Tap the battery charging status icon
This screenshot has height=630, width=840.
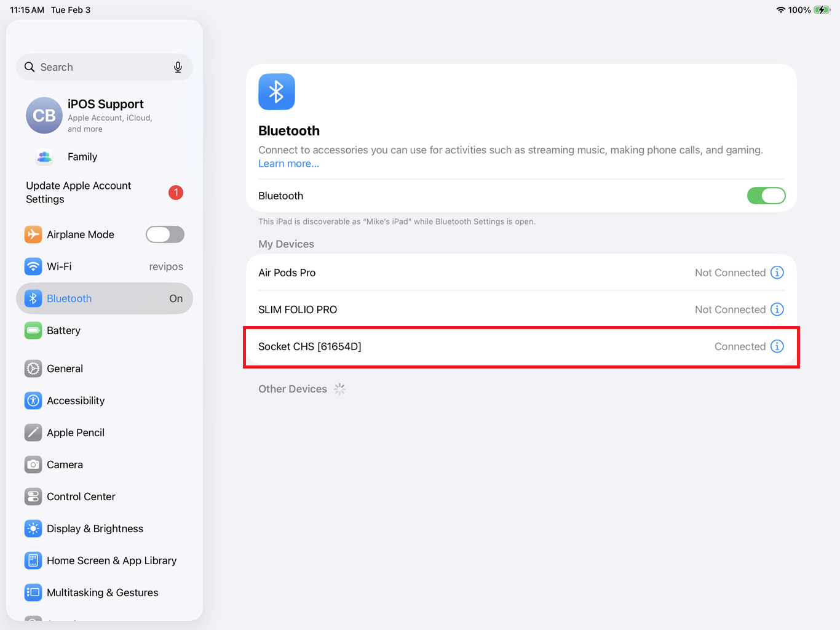(822, 10)
